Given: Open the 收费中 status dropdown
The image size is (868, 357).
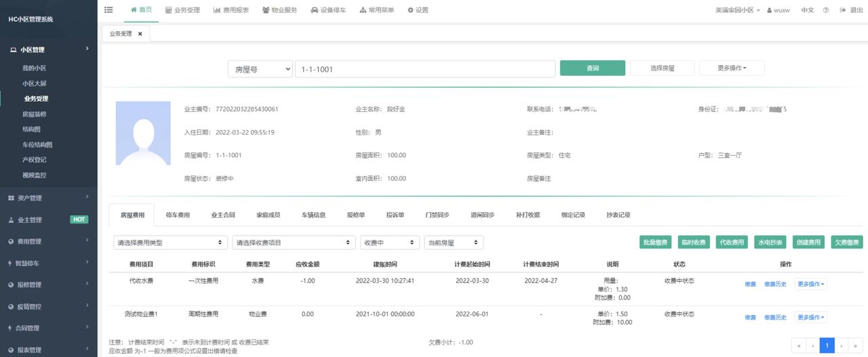Looking at the screenshot, I should 390,243.
